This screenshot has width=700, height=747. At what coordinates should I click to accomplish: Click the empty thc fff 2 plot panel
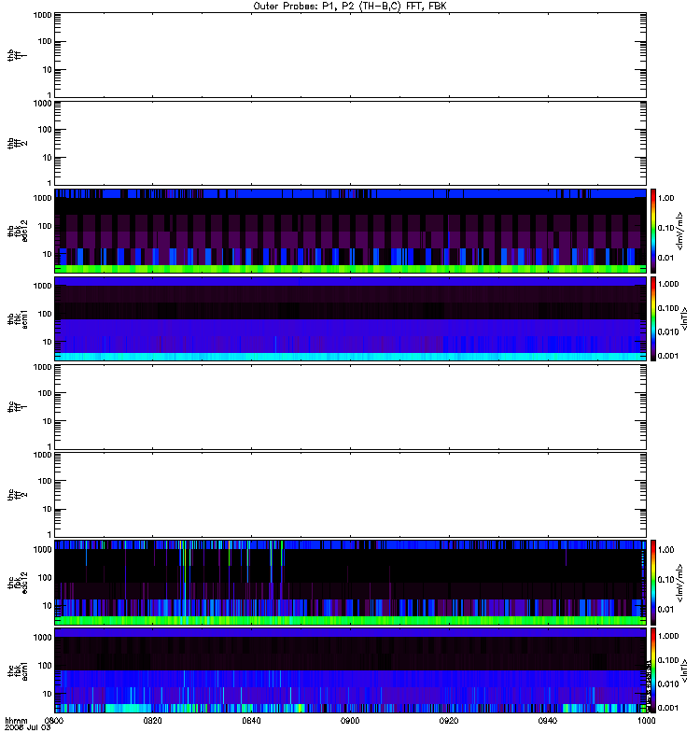tap(350, 495)
